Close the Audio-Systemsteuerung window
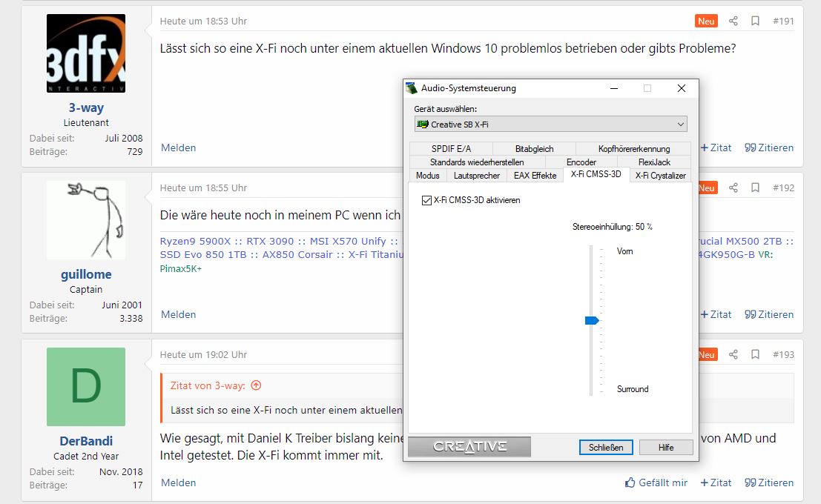The height and width of the screenshot is (504, 821). click(x=681, y=88)
